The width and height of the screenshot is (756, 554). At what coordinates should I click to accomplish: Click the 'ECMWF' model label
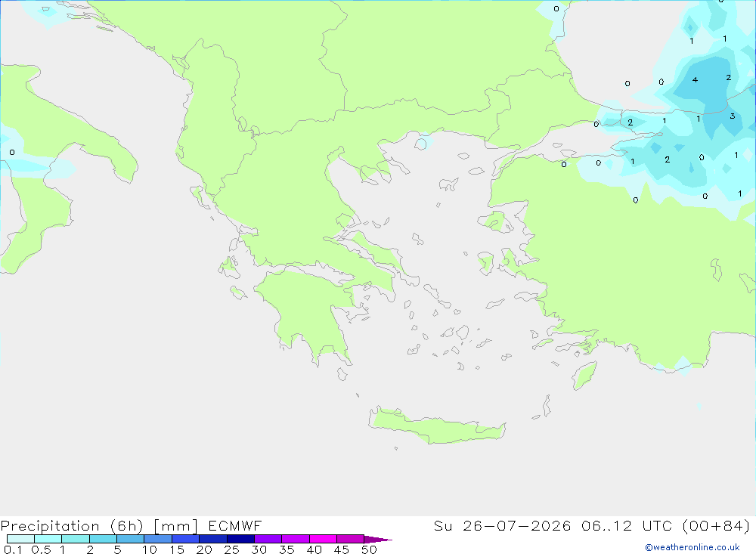point(235,525)
